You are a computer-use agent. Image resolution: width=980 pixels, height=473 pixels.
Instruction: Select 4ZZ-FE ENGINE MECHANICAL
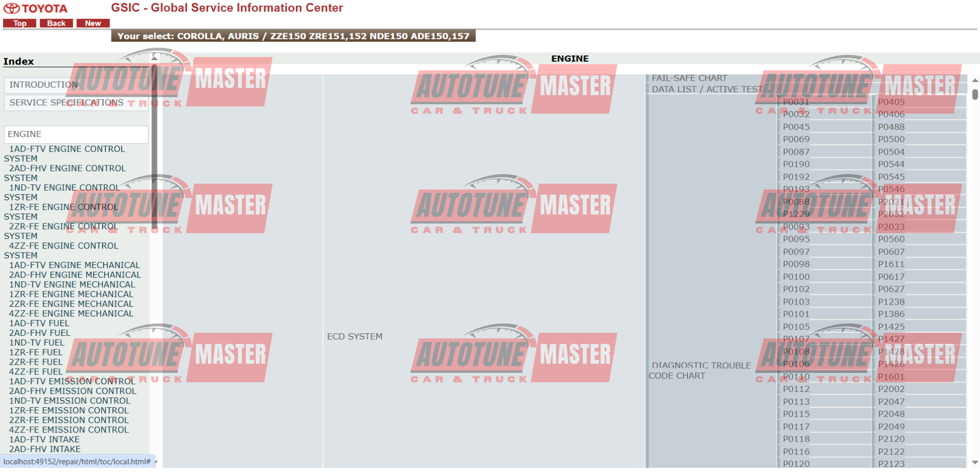(71, 314)
